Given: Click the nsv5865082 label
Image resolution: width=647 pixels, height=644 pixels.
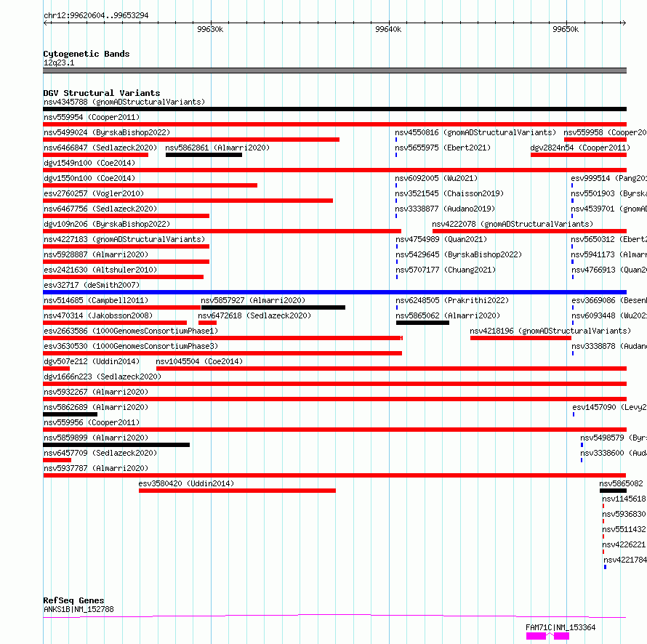Looking at the screenshot, I should (x=621, y=483).
